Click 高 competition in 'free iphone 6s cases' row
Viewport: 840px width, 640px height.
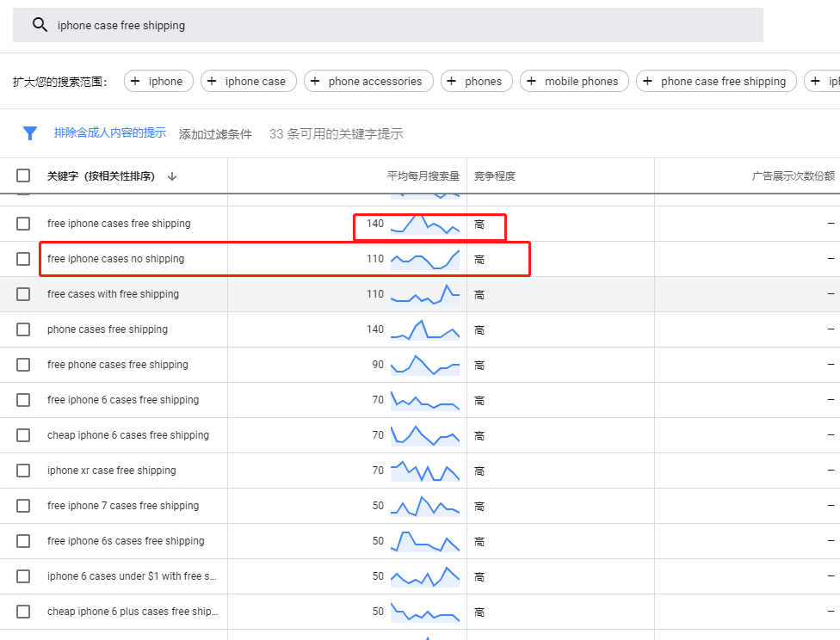coord(479,541)
